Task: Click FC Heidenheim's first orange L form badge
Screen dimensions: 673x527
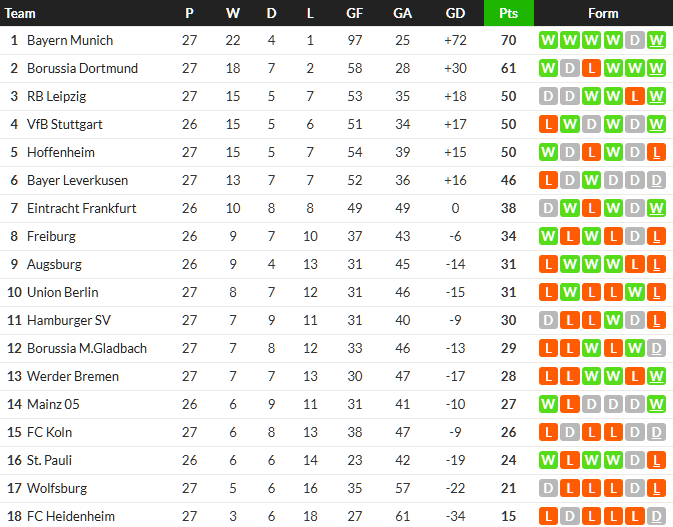Action: 547,517
